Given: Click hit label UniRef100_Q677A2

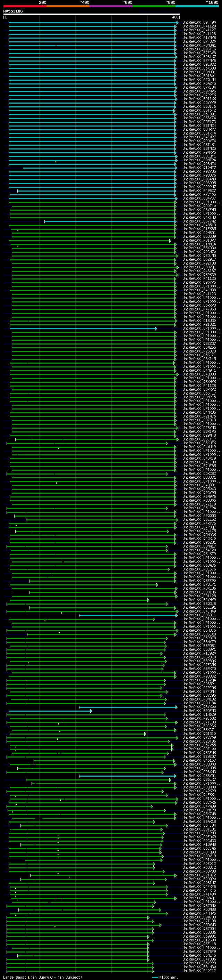Looking at the screenshot, I should (x=199, y=221).
